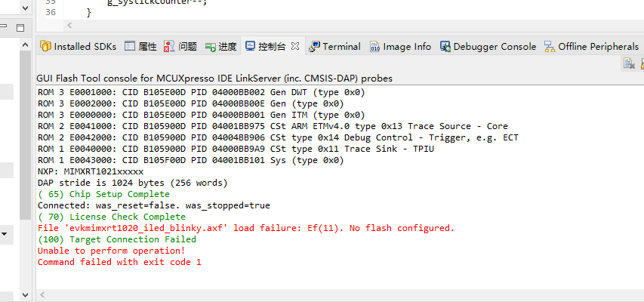Screen dimensions: 644x302
Task: Click the console toolbar icon at top right
Action: pyautogui.click(x=628, y=64)
